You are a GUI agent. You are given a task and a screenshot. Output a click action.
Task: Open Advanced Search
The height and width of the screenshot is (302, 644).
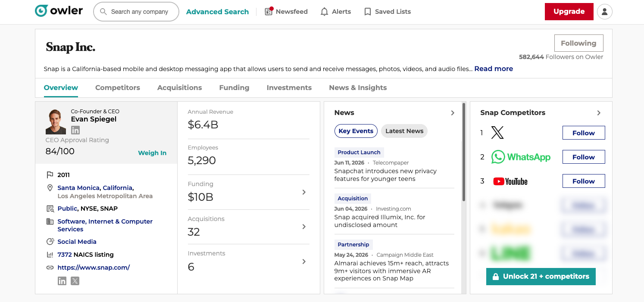[x=217, y=12]
